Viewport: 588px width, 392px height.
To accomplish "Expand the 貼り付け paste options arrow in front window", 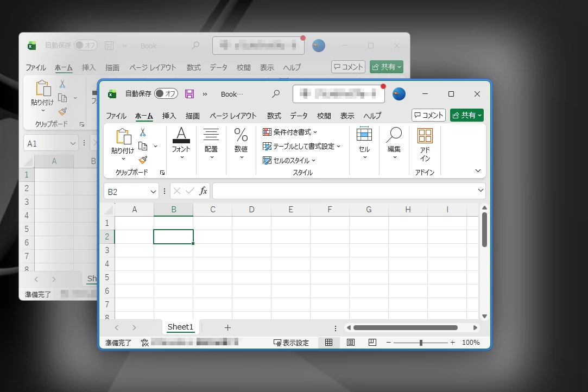I will click(123, 159).
